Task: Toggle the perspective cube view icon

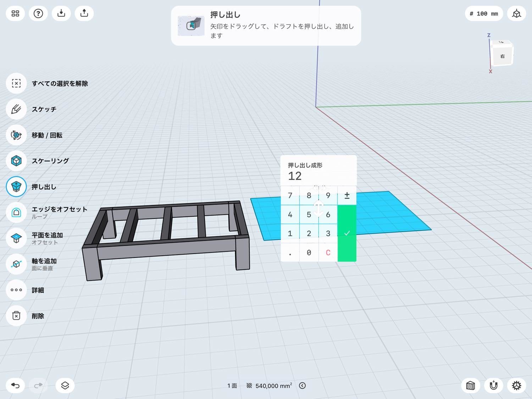Action: pyautogui.click(x=516, y=14)
